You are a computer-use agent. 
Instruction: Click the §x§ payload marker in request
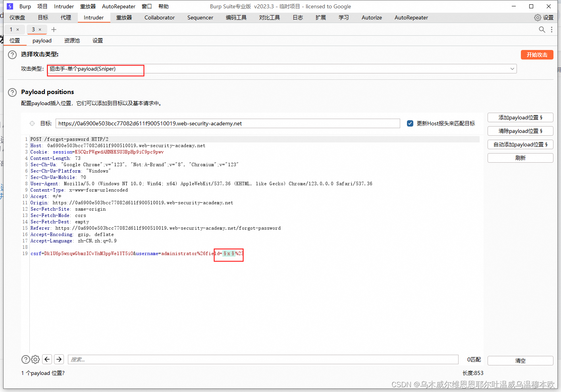[x=229, y=254]
